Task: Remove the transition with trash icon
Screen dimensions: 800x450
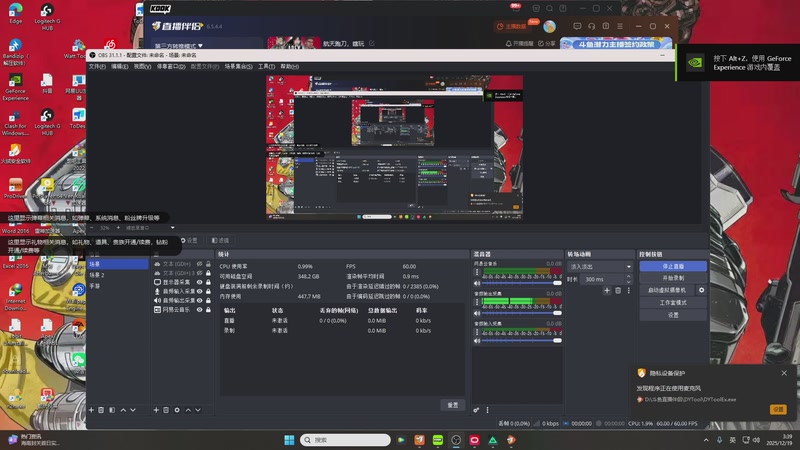Action: (x=618, y=290)
